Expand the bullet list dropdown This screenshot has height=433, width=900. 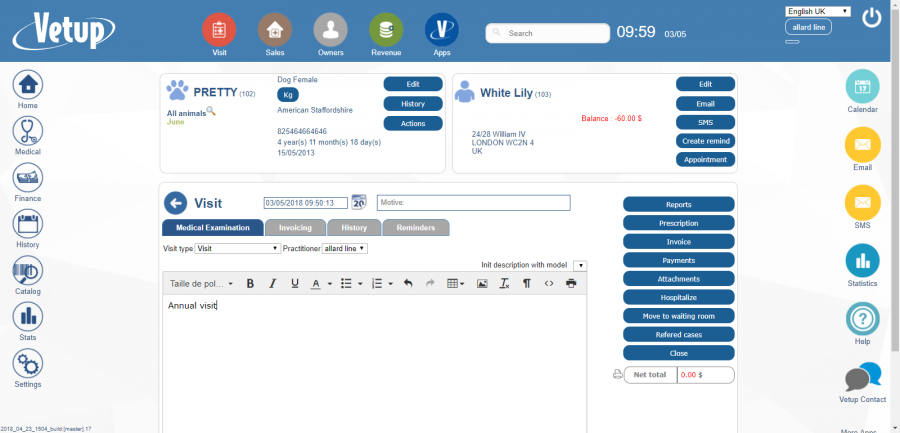pos(360,284)
